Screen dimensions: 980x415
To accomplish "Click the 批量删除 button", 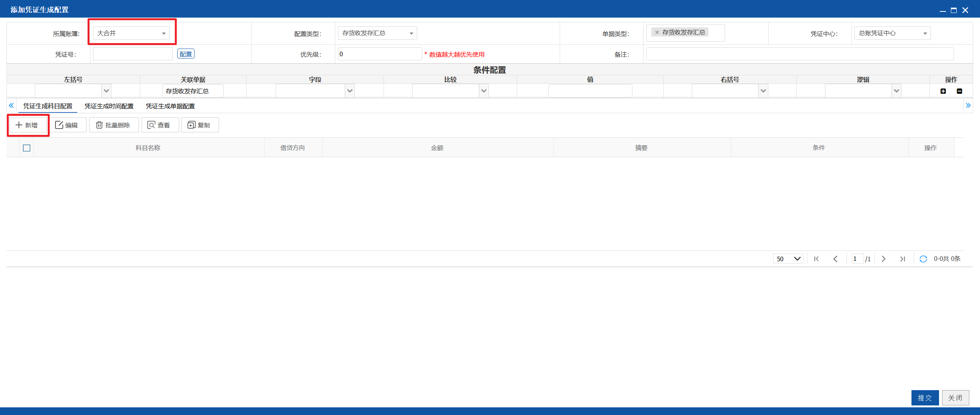I will 114,125.
